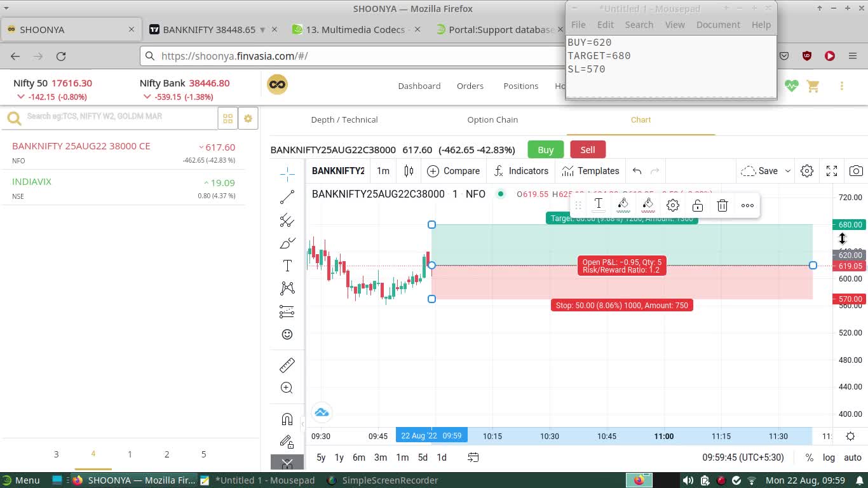Image resolution: width=868 pixels, height=488 pixels.
Task: Redo the chart action
Action: [655, 171]
